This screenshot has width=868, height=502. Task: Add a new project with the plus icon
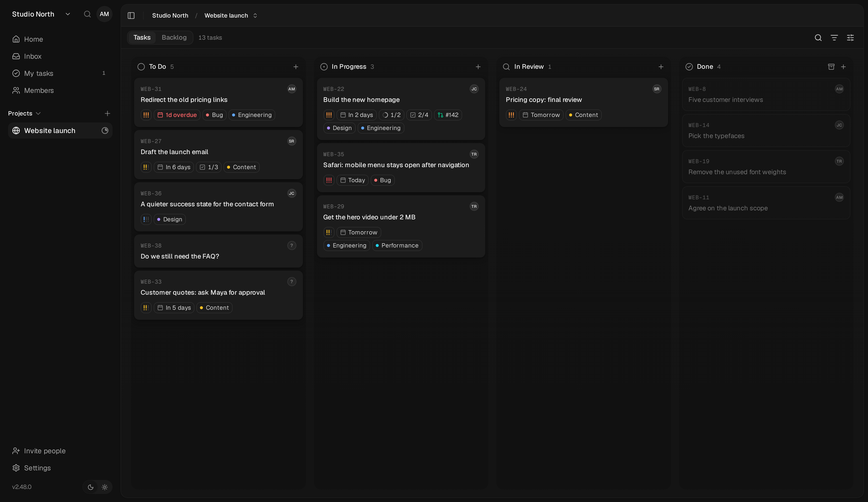(x=107, y=113)
